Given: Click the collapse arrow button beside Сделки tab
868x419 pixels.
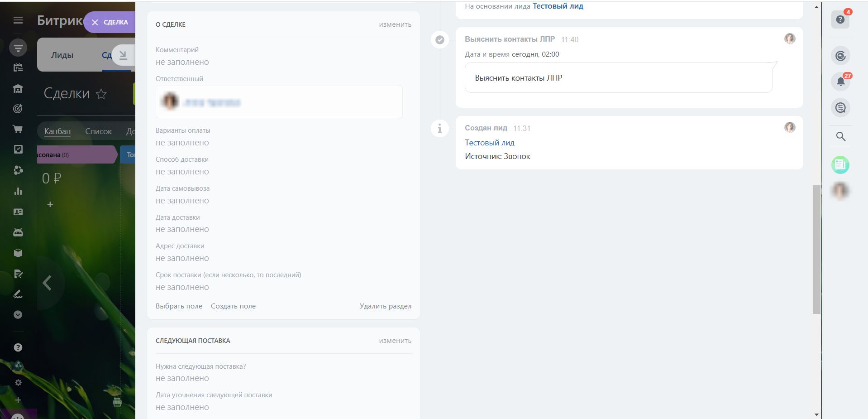Looking at the screenshot, I should [123, 55].
